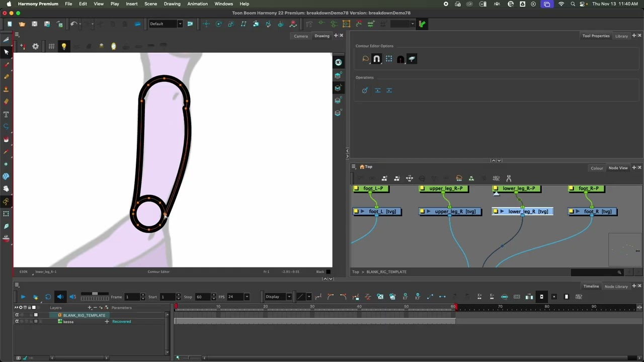Click the Loop playback icon

[x=48, y=297]
